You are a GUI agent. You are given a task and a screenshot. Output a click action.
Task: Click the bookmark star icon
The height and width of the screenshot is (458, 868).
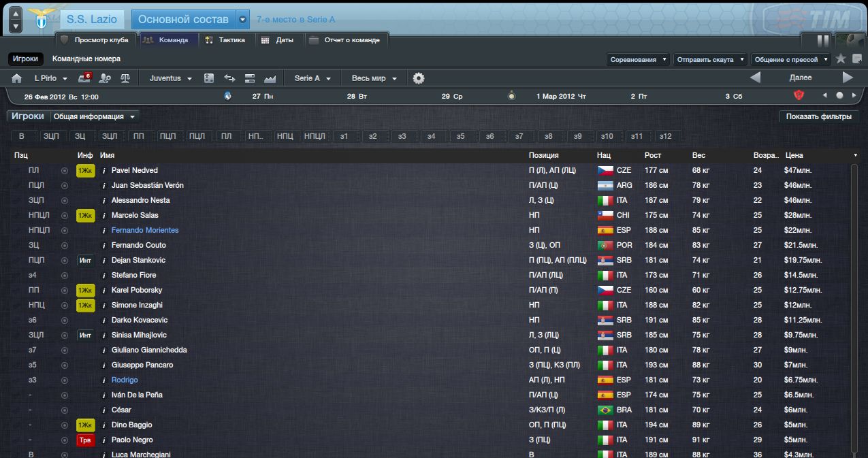pos(841,59)
